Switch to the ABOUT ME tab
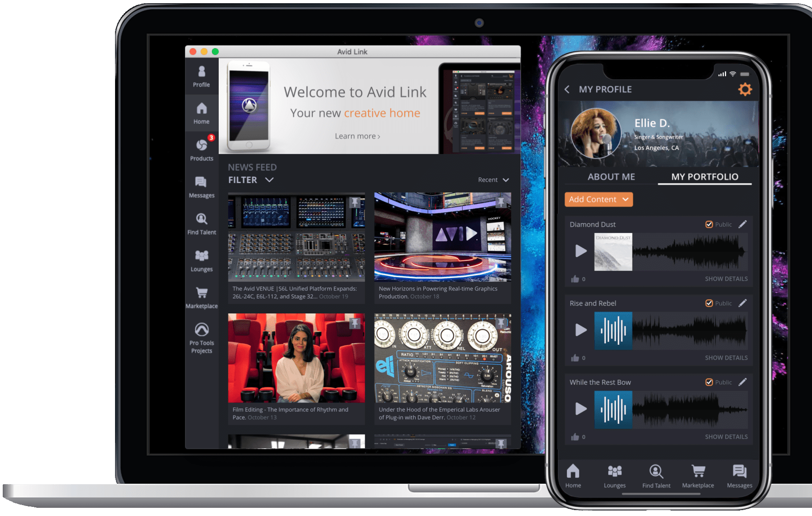 611,177
